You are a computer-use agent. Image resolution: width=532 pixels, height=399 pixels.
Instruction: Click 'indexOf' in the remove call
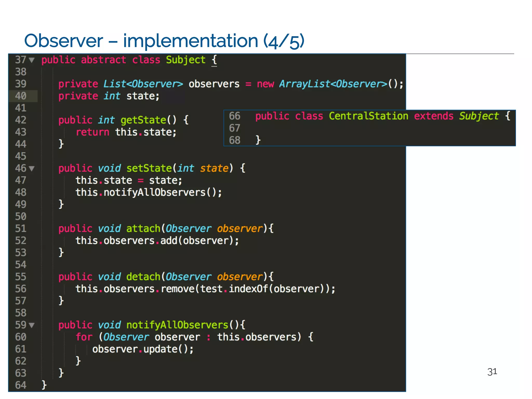pos(248,289)
